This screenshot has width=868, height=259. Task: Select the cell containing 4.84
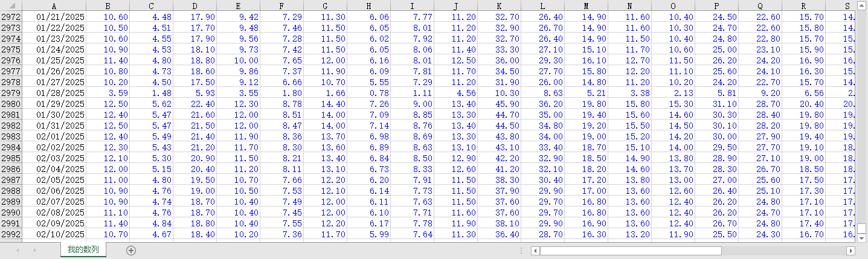[151, 223]
